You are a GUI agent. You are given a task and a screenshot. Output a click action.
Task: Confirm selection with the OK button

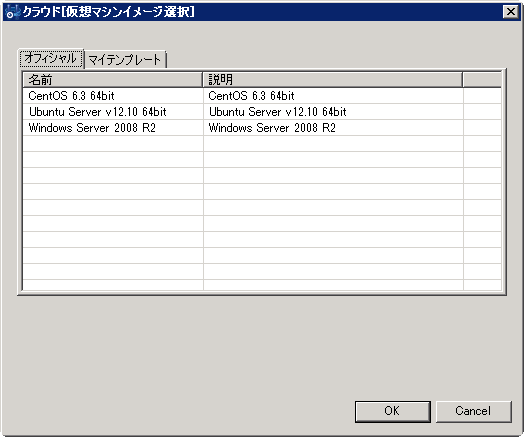[392, 411]
